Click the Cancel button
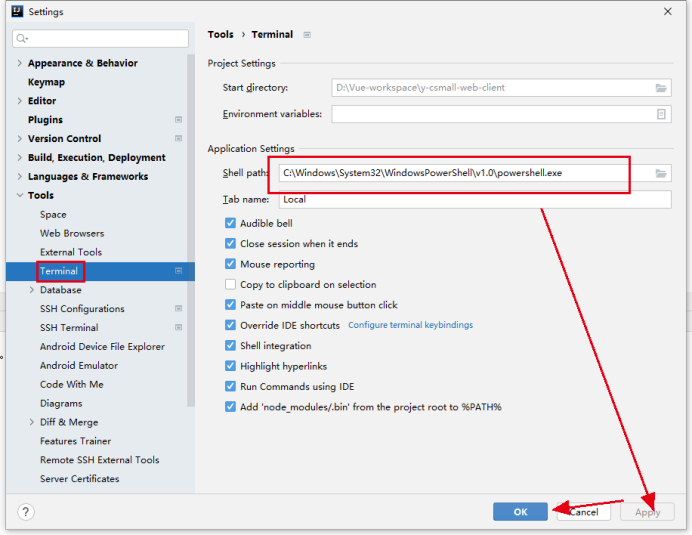 pos(583,512)
